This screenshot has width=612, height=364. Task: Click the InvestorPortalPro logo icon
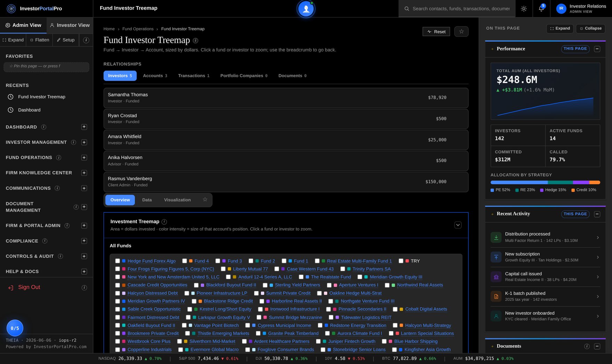[11, 9]
